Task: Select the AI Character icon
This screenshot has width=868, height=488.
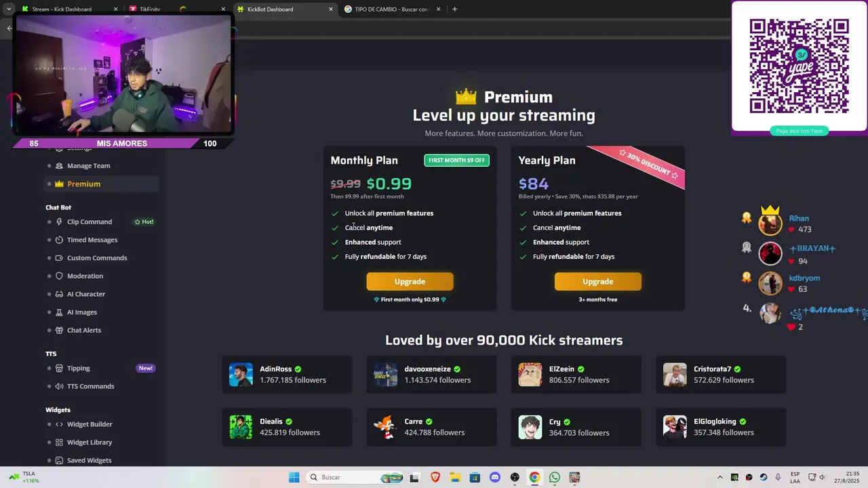Action: click(59, 294)
